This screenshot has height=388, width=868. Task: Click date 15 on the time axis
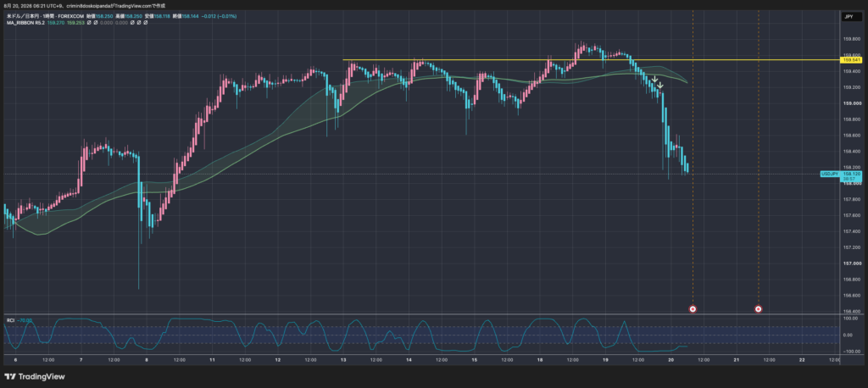(x=475, y=360)
